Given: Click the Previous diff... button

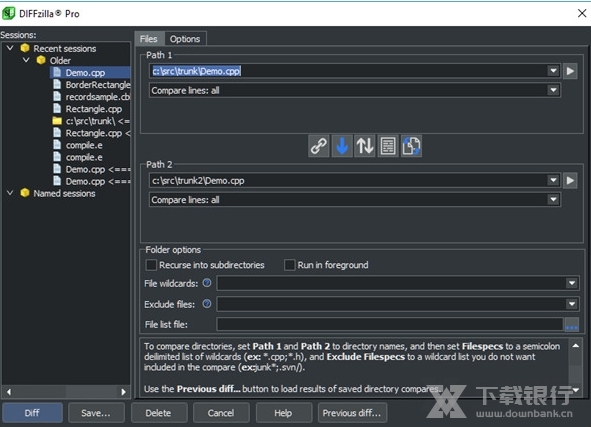Looking at the screenshot, I should click(x=352, y=413).
